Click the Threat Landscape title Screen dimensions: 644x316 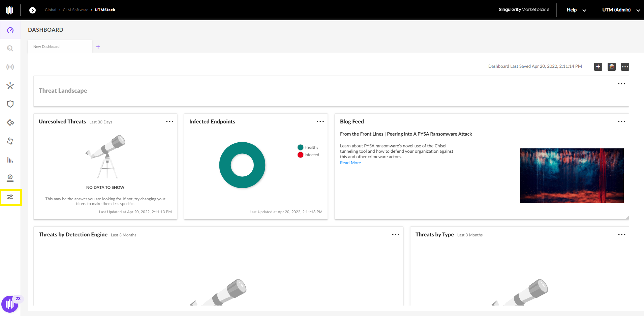(x=63, y=91)
